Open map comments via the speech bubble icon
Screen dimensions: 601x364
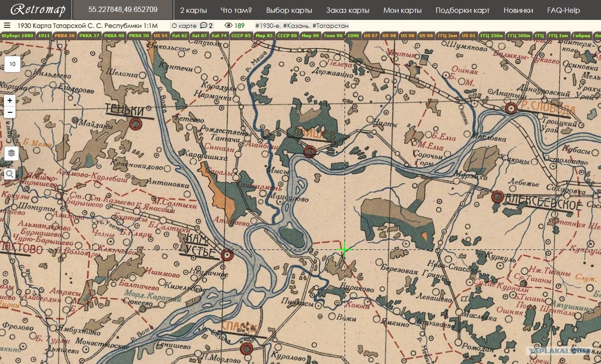coord(204,26)
